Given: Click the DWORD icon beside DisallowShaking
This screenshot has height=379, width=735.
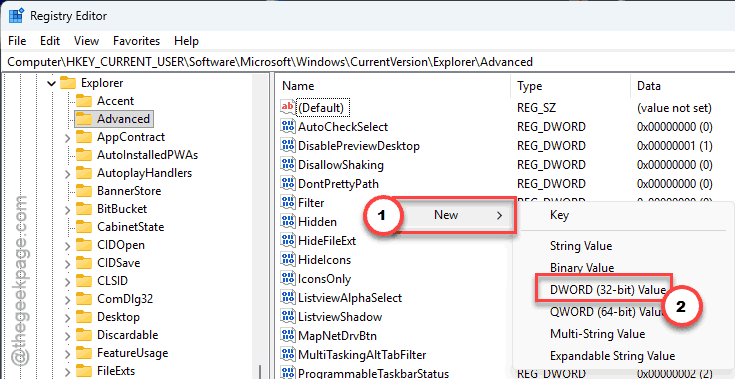Looking at the screenshot, I should 287,164.
